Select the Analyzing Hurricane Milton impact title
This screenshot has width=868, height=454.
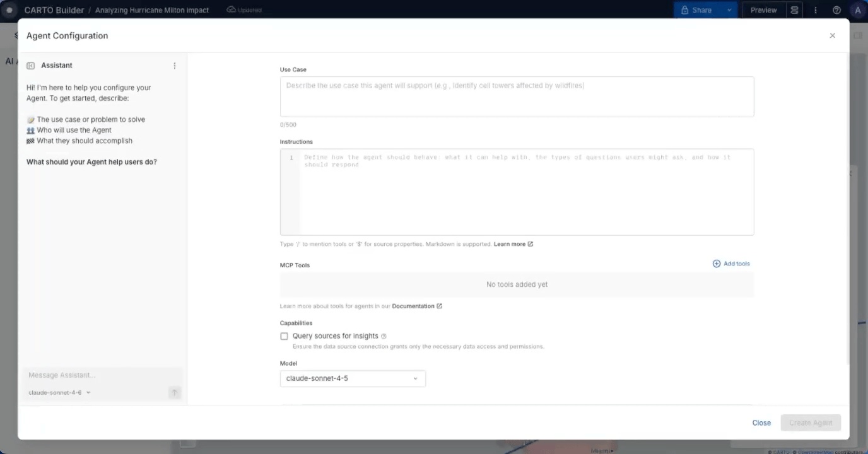[x=151, y=9]
